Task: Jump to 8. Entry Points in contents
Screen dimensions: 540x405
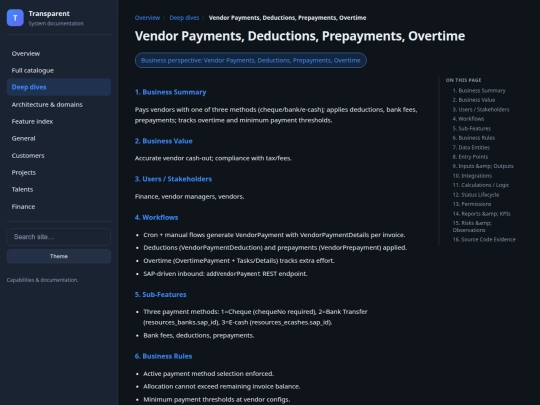Action: (470, 157)
